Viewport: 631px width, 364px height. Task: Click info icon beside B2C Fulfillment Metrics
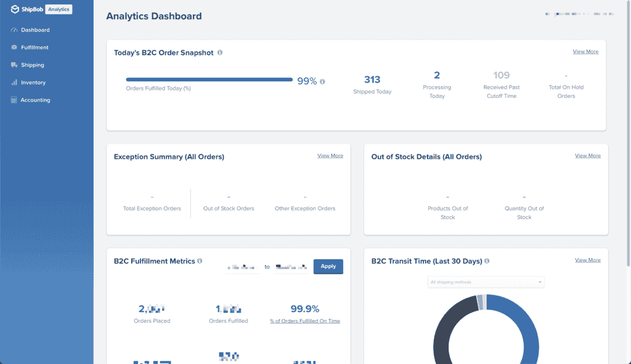(200, 261)
